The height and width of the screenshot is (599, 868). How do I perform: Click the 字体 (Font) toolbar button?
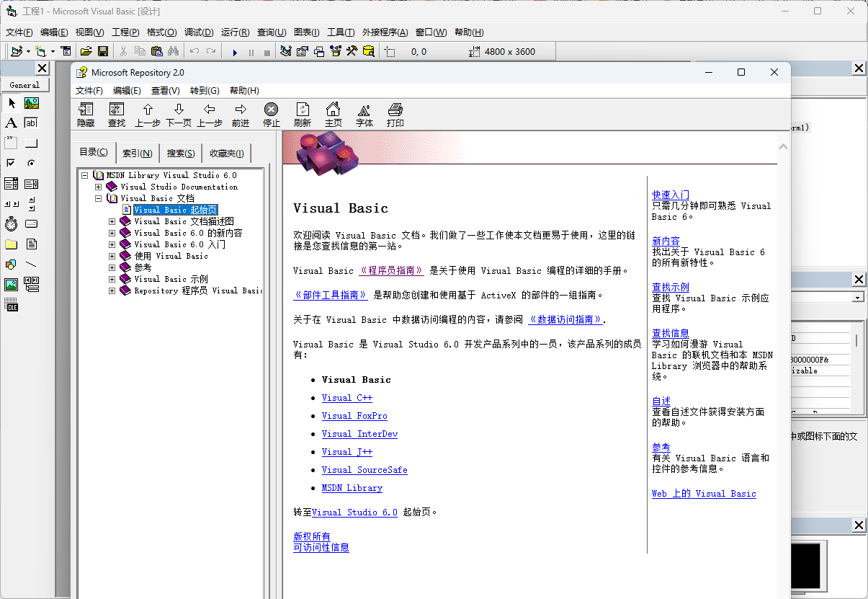[x=364, y=115]
